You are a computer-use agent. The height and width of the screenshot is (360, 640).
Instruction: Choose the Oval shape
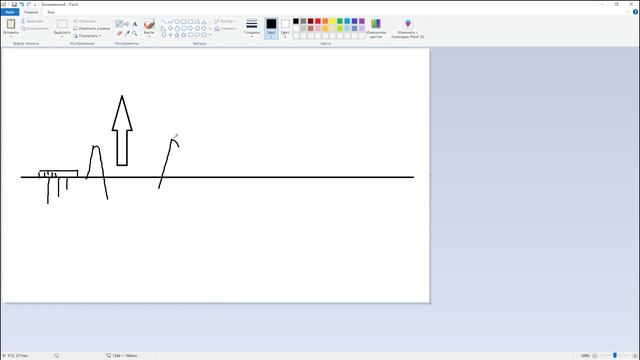tap(177, 22)
